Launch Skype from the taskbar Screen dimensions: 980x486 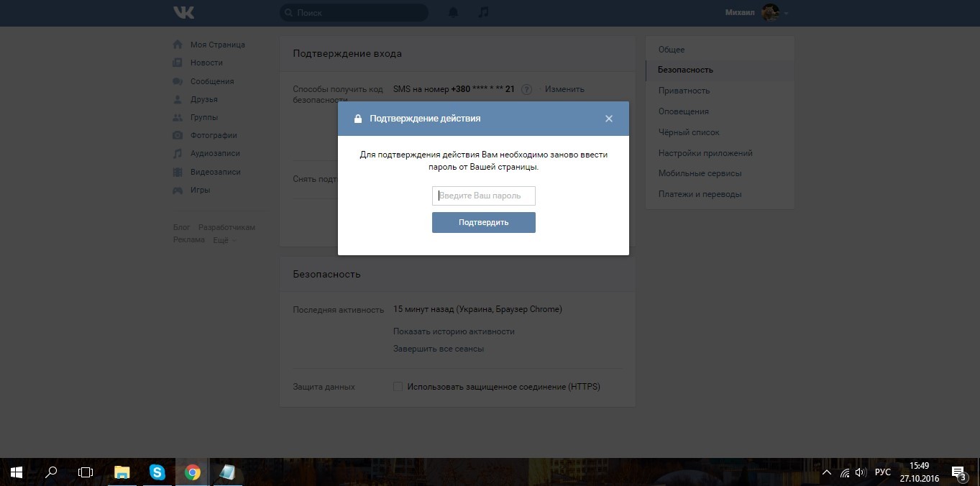(157, 472)
